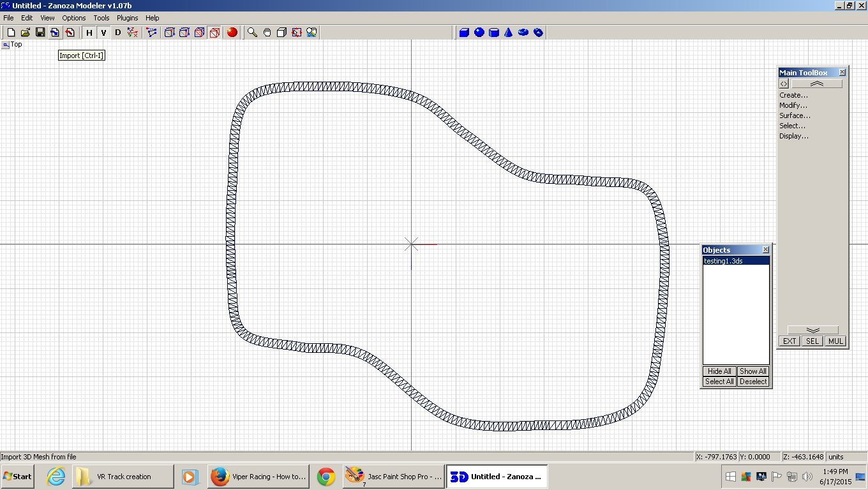Click the second cube selection-level icon

pyautogui.click(x=184, y=33)
